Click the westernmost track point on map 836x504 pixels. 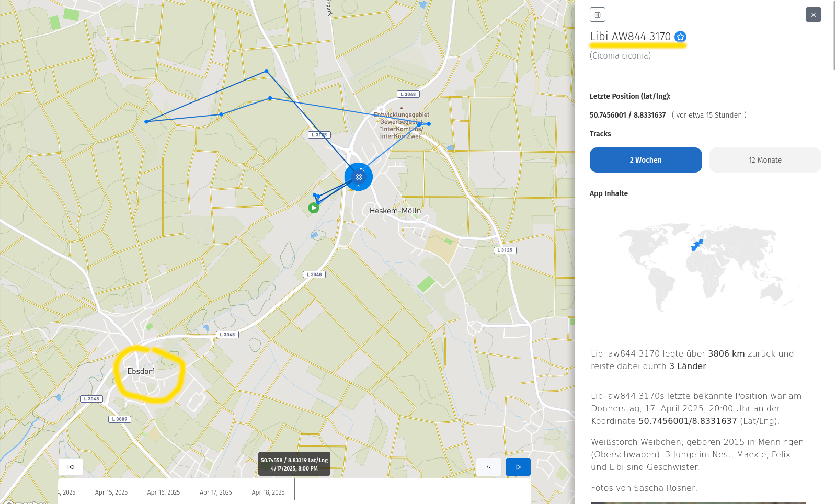tap(146, 122)
